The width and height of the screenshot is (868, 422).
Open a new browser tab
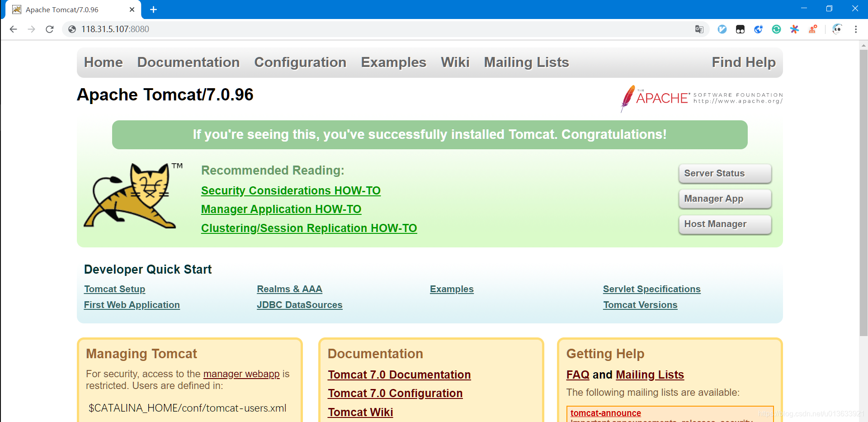[153, 9]
